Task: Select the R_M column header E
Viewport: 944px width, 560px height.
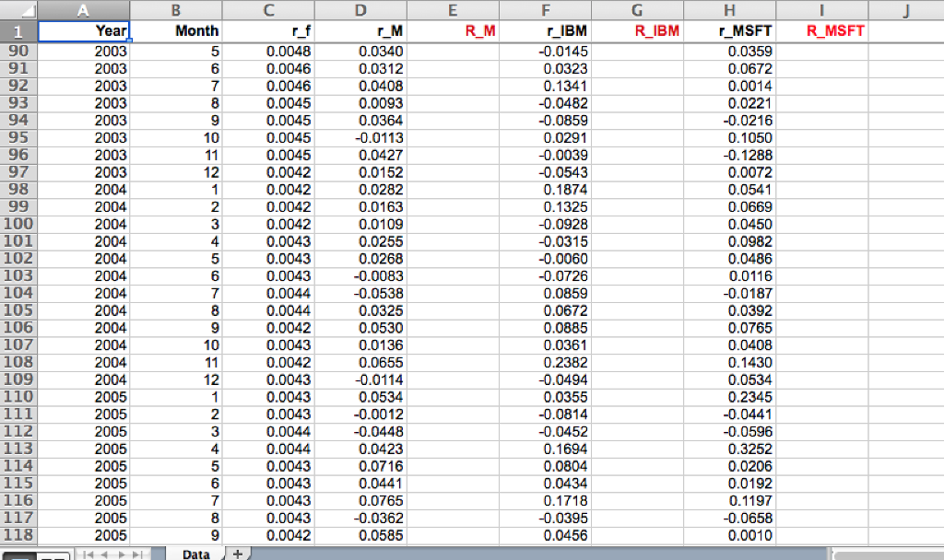Action: coord(453,11)
